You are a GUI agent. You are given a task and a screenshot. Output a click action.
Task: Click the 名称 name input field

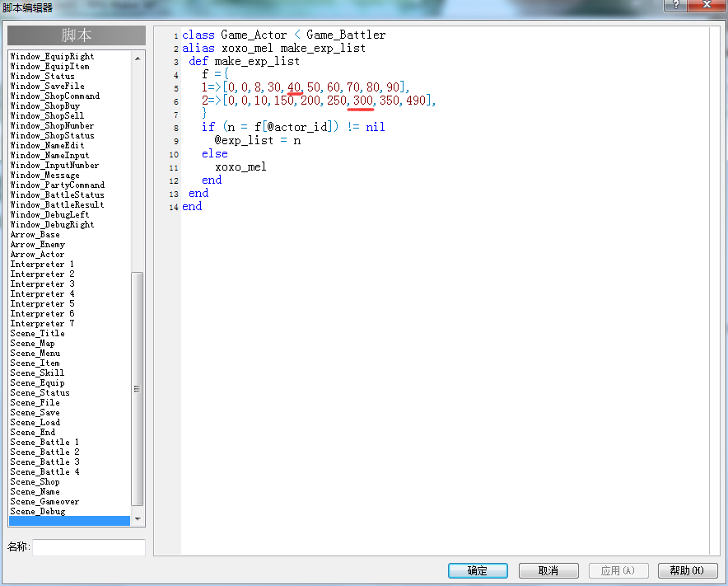click(89, 547)
